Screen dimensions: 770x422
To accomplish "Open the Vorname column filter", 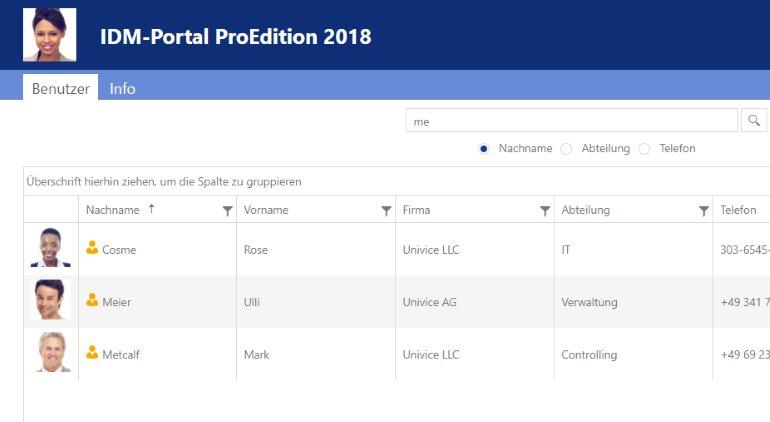I will (386, 211).
